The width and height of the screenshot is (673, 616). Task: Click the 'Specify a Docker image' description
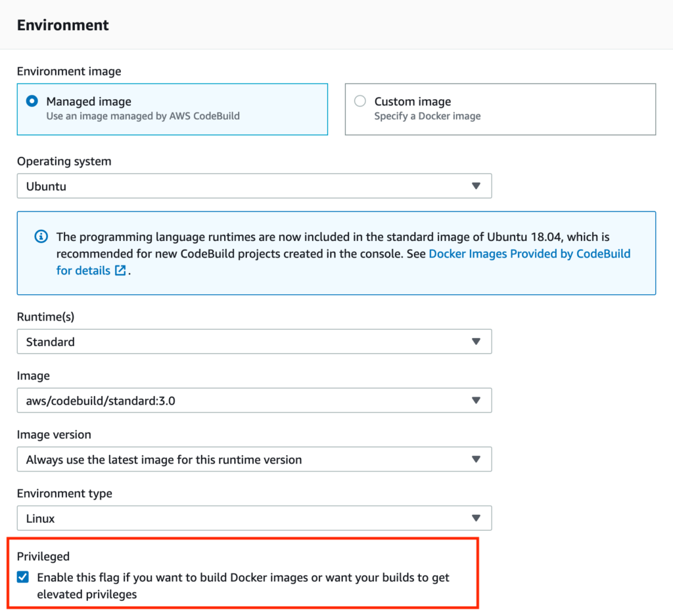427,116
